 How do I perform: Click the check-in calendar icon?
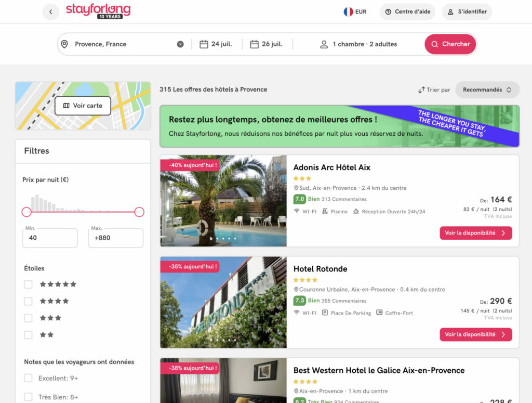coord(204,44)
